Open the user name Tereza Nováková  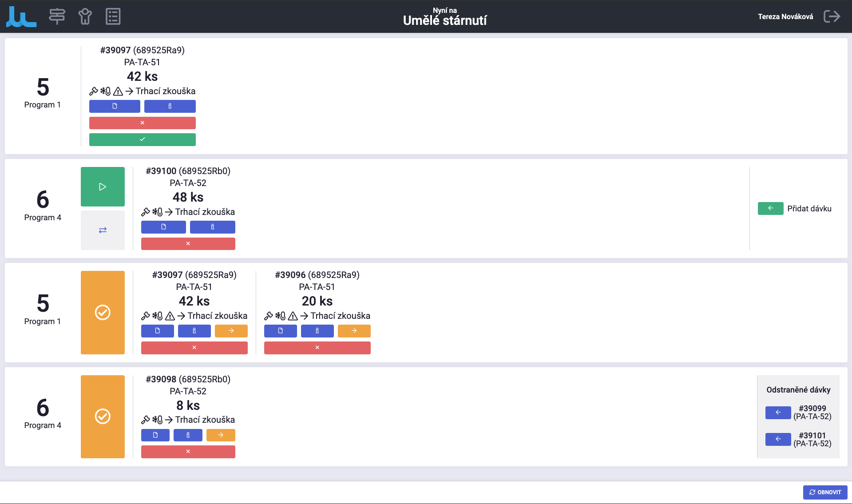point(785,16)
